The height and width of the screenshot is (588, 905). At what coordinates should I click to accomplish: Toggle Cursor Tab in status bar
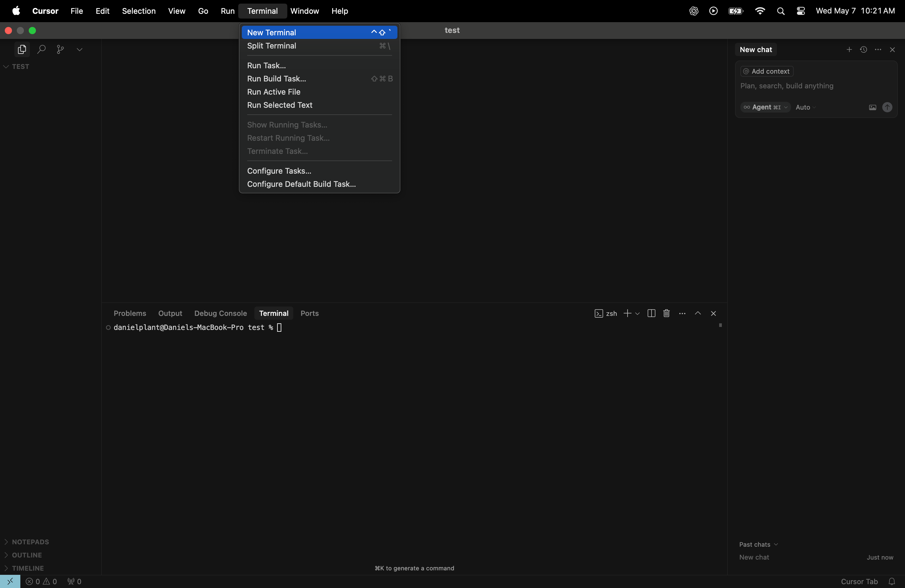click(x=859, y=581)
